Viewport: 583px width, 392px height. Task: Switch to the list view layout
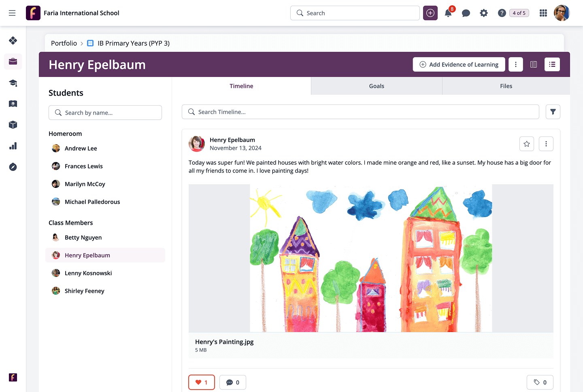coord(552,64)
